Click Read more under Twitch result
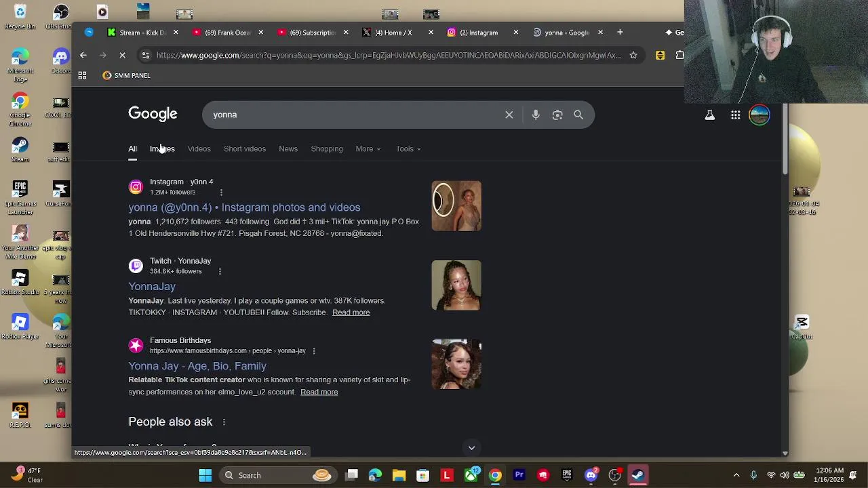Image resolution: width=868 pixels, height=488 pixels. click(351, 312)
